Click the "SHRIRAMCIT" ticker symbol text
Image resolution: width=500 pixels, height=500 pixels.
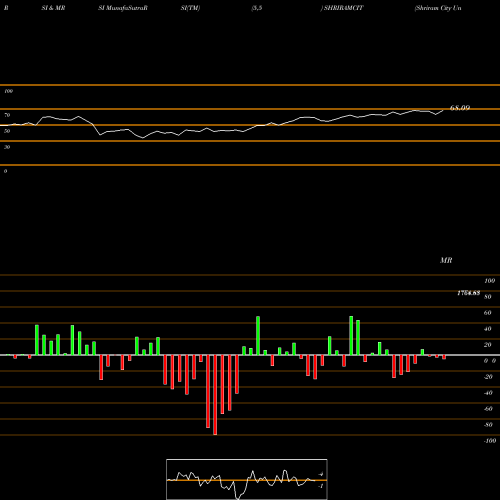coord(343,8)
